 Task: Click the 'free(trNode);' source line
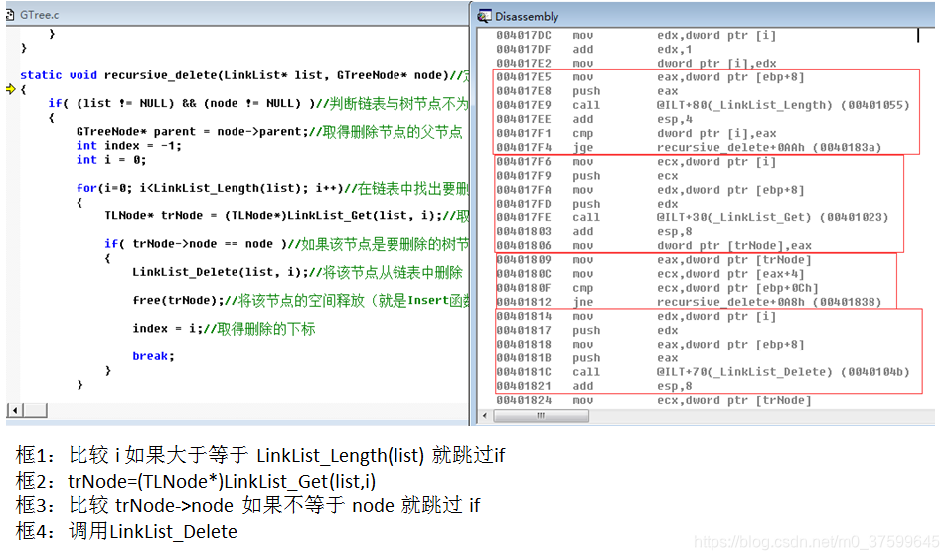301,300
